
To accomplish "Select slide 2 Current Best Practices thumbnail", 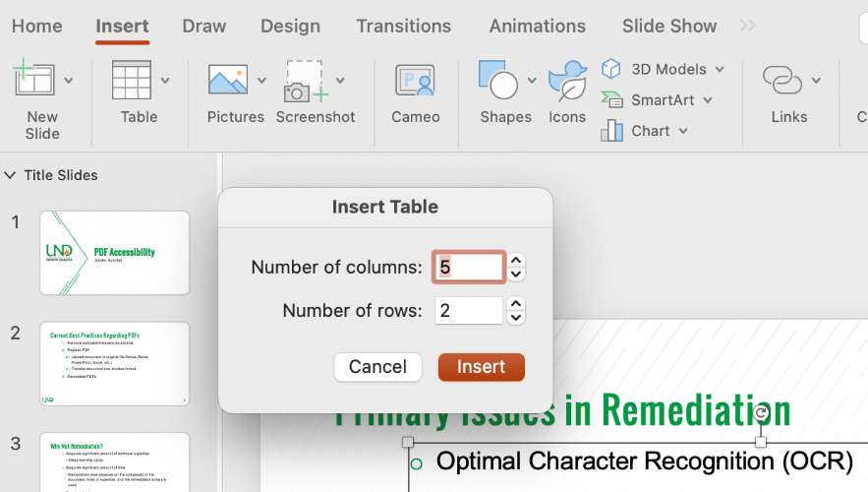I will tap(115, 363).
